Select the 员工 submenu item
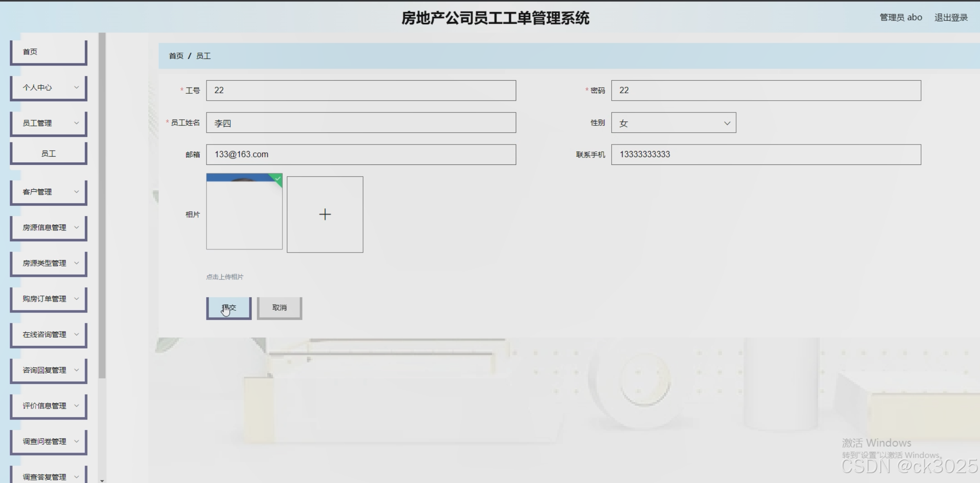This screenshot has height=483, width=980. (x=49, y=154)
